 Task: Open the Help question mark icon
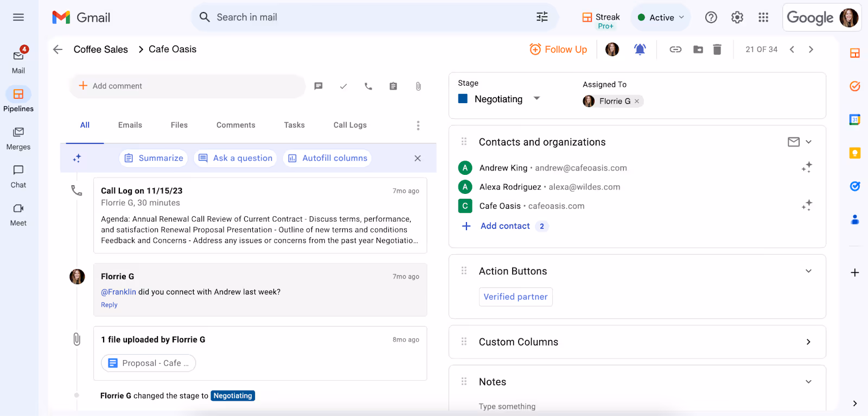pyautogui.click(x=711, y=17)
